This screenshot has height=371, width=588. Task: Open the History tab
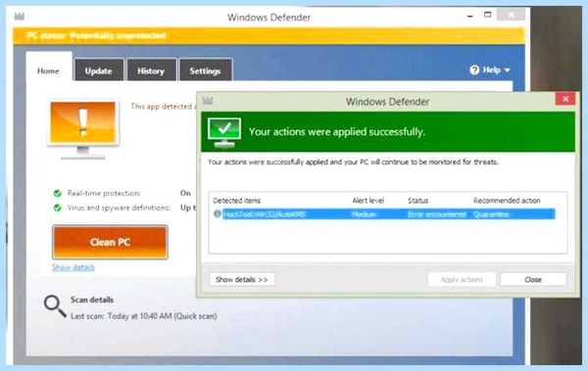[151, 70]
